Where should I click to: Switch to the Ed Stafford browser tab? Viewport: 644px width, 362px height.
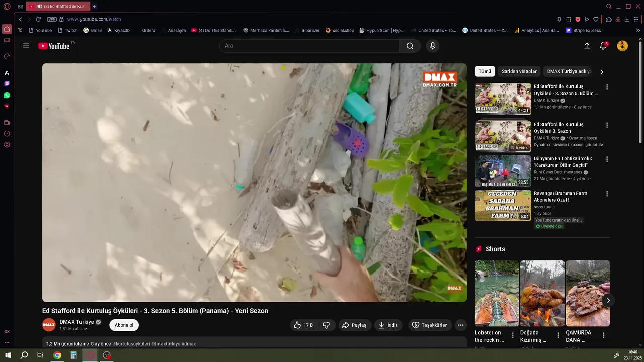click(x=58, y=6)
